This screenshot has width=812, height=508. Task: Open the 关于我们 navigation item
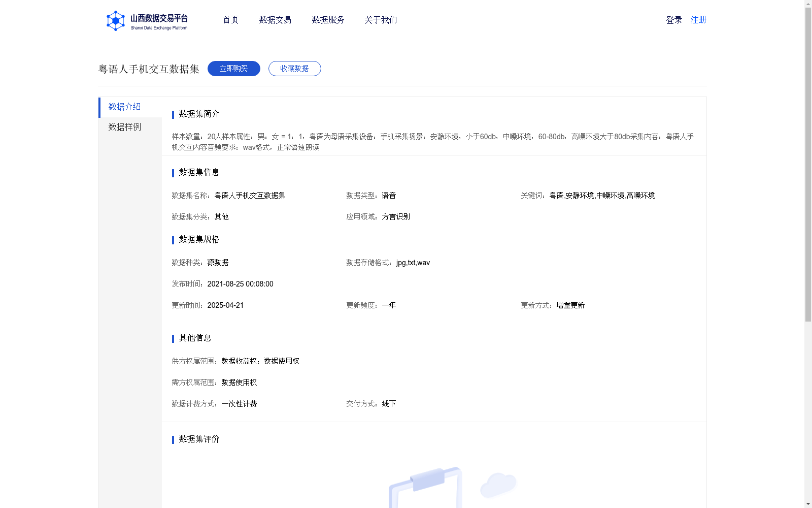(x=381, y=20)
